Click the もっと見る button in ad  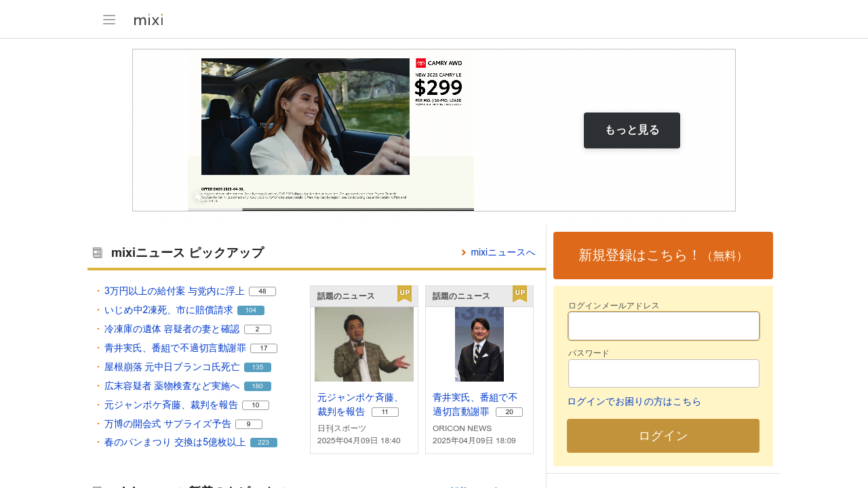(632, 130)
